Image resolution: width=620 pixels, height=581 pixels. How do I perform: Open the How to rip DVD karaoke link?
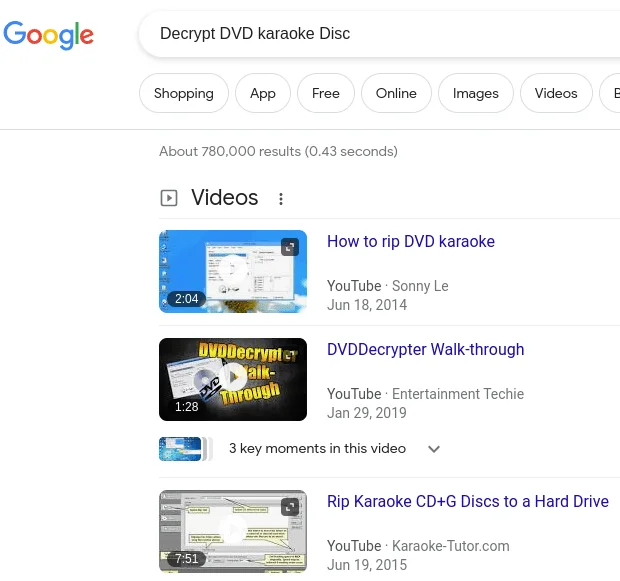[x=411, y=241]
